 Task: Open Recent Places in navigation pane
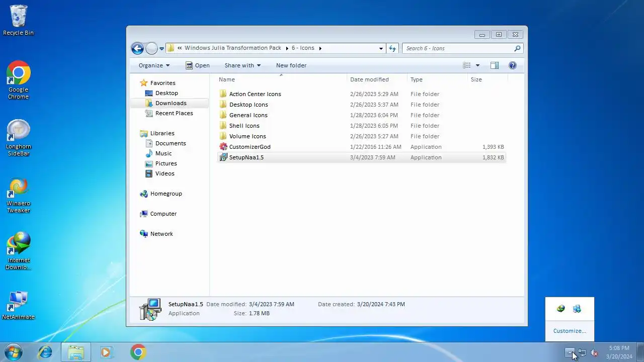click(x=174, y=113)
